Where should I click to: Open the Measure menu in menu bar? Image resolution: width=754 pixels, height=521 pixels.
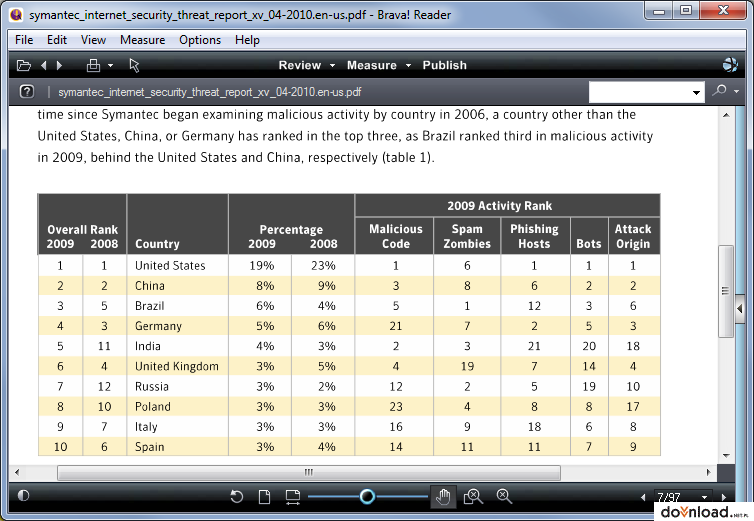[142, 40]
